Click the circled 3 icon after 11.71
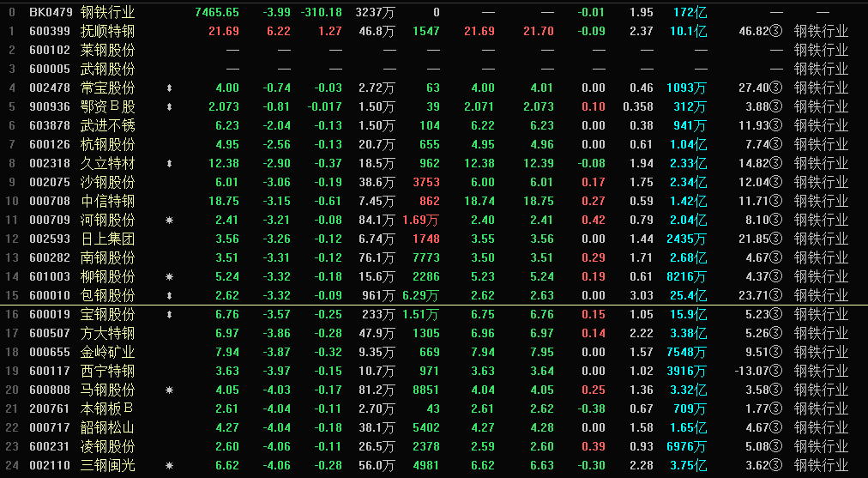 click(776, 201)
